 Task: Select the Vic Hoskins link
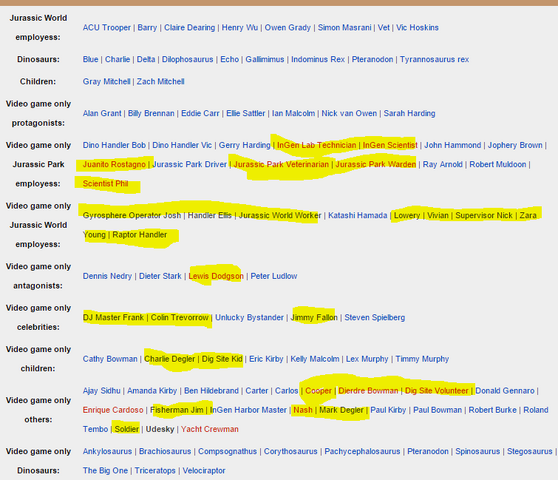point(417,28)
